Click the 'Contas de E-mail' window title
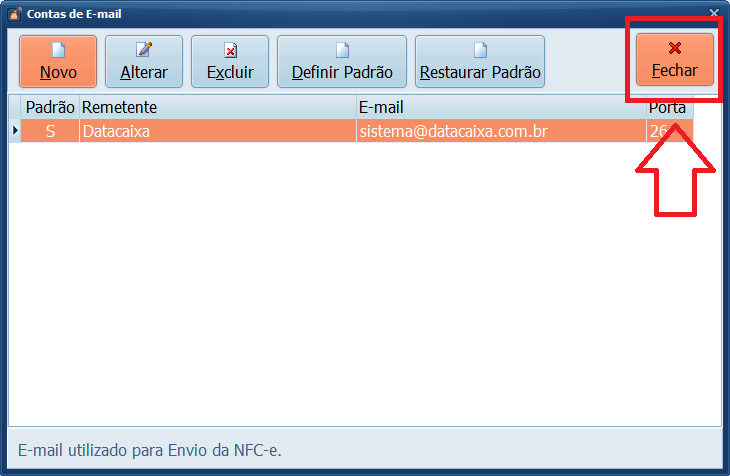This screenshot has width=730, height=476. pyautogui.click(x=74, y=14)
